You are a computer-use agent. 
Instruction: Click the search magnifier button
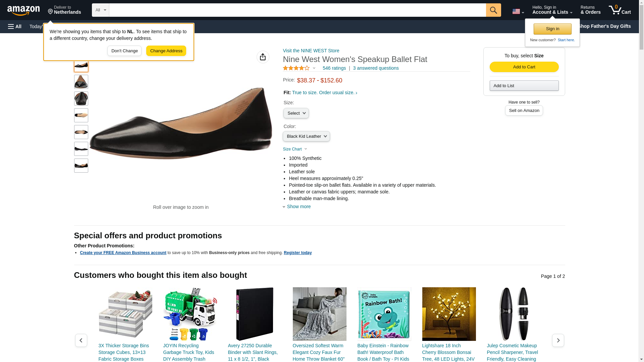493,10
